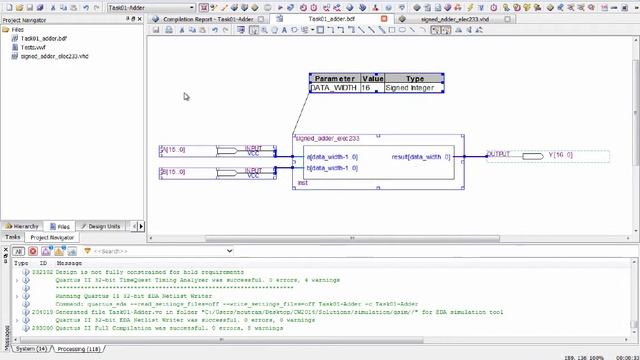The width and height of the screenshot is (640, 360).
Task: Toggle the Selection Tool in the schematic toolbar
Action: pos(254,30)
